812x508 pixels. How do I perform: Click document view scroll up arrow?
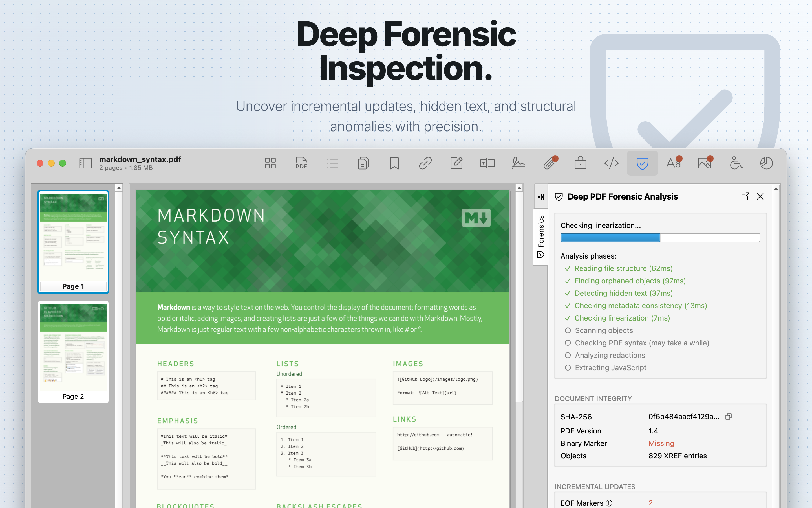(x=519, y=188)
